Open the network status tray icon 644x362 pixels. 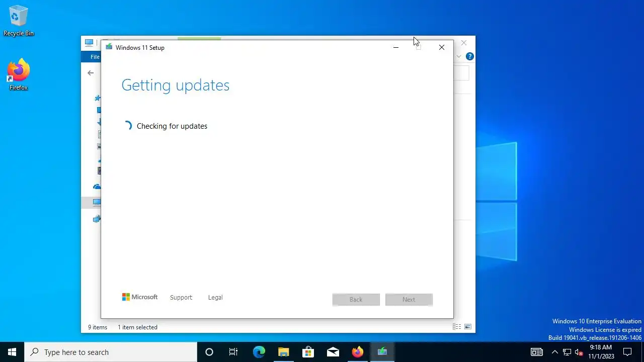[x=567, y=352]
